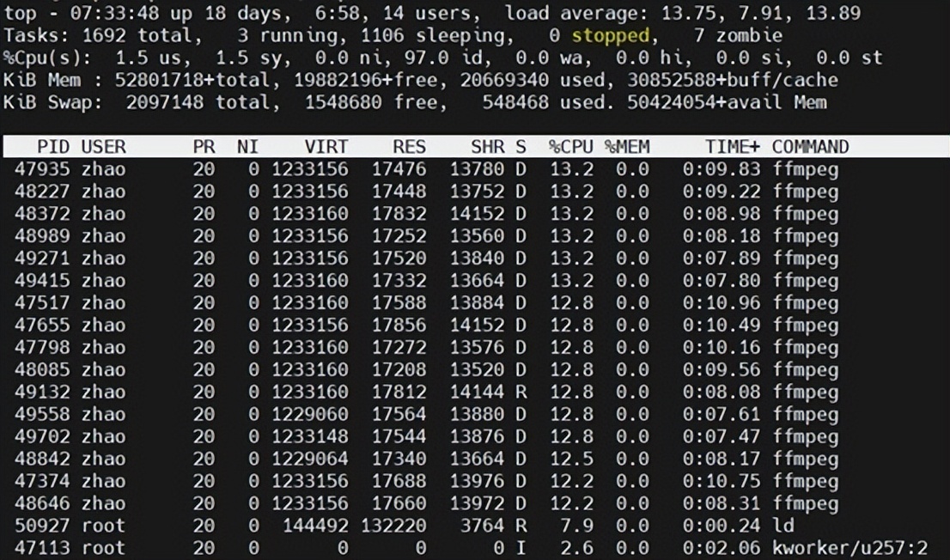Click the '7 zombie' count in Tasks line
The width and height of the screenshot is (950, 560).
pos(738,36)
